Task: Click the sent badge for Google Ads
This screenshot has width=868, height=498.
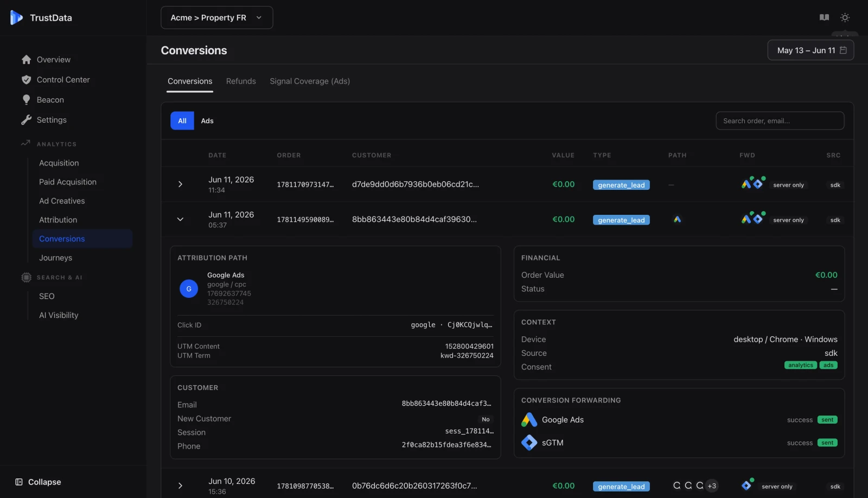Action: pos(827,420)
